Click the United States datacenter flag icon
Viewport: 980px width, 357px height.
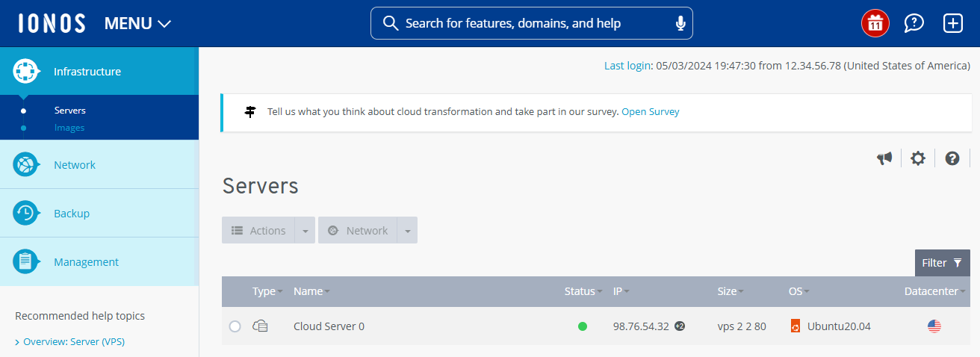tap(934, 326)
